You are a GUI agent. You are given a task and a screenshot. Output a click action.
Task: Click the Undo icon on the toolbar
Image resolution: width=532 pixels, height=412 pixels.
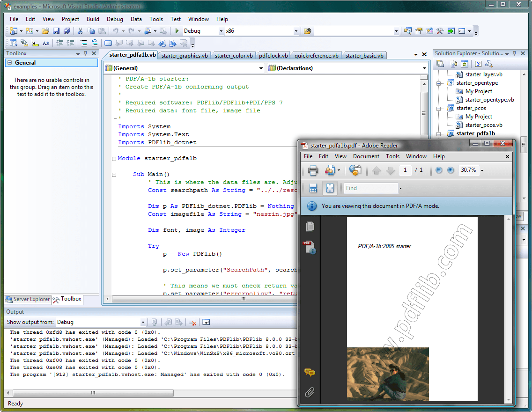[x=116, y=31]
